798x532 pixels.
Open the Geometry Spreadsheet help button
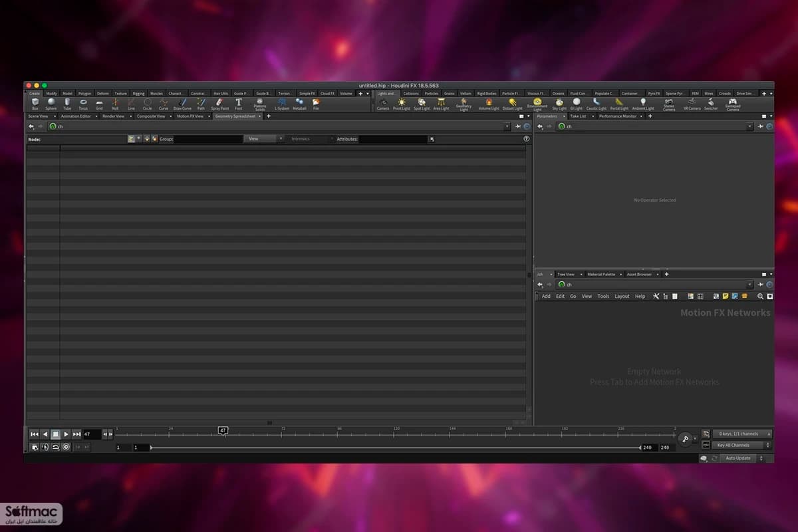(527, 139)
